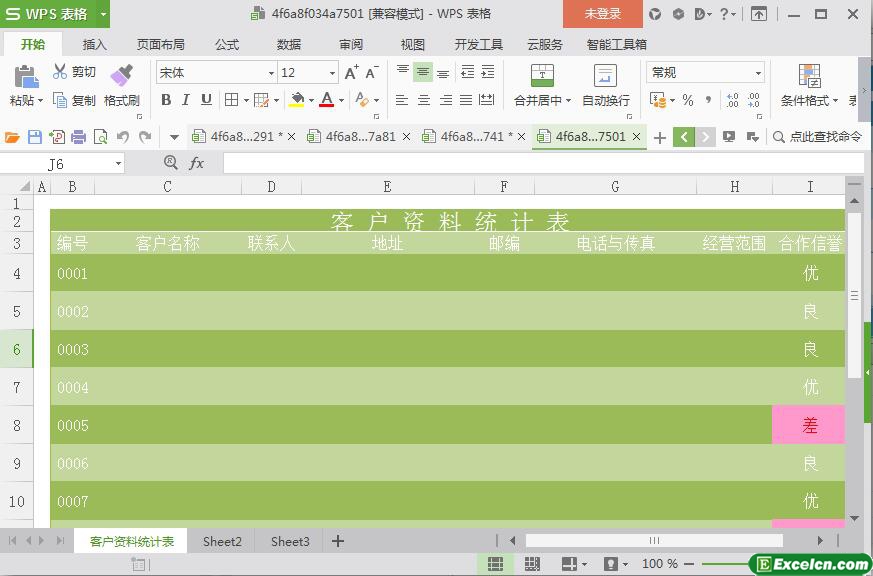This screenshot has height=576, width=873.
Task: Switch to page break preview view
Action: coord(532,564)
